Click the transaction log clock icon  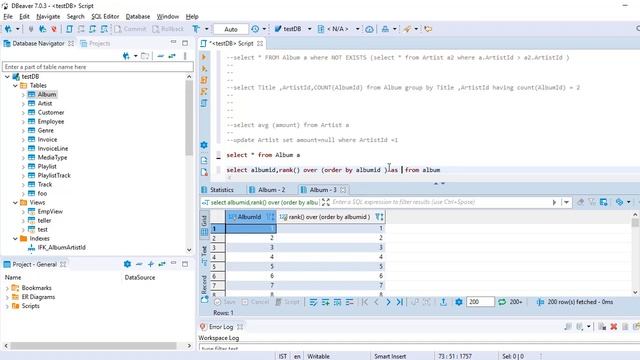click(x=255, y=29)
